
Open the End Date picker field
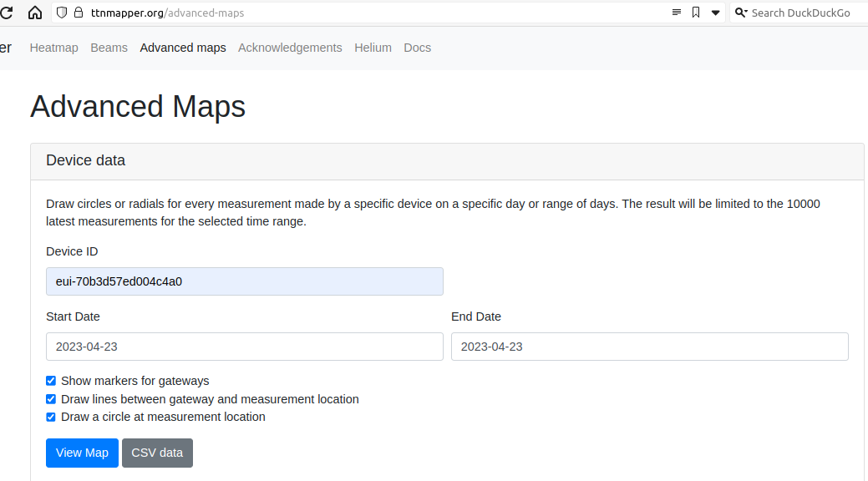(x=650, y=347)
